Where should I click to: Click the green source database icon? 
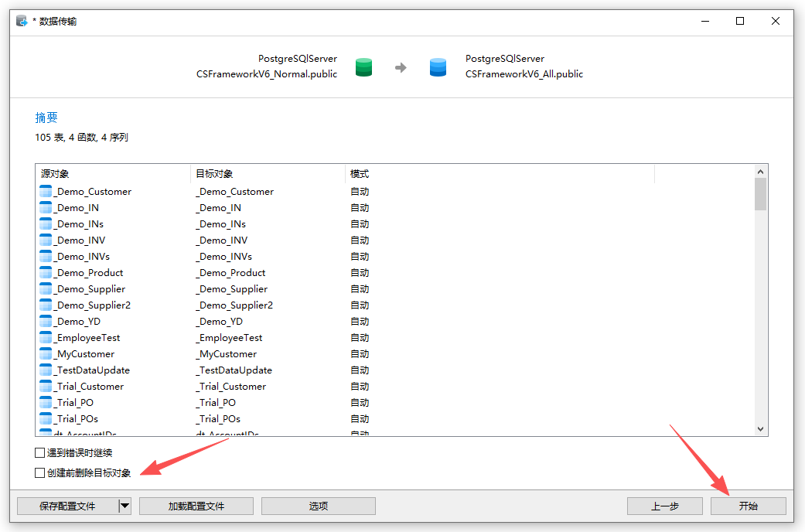(x=363, y=67)
